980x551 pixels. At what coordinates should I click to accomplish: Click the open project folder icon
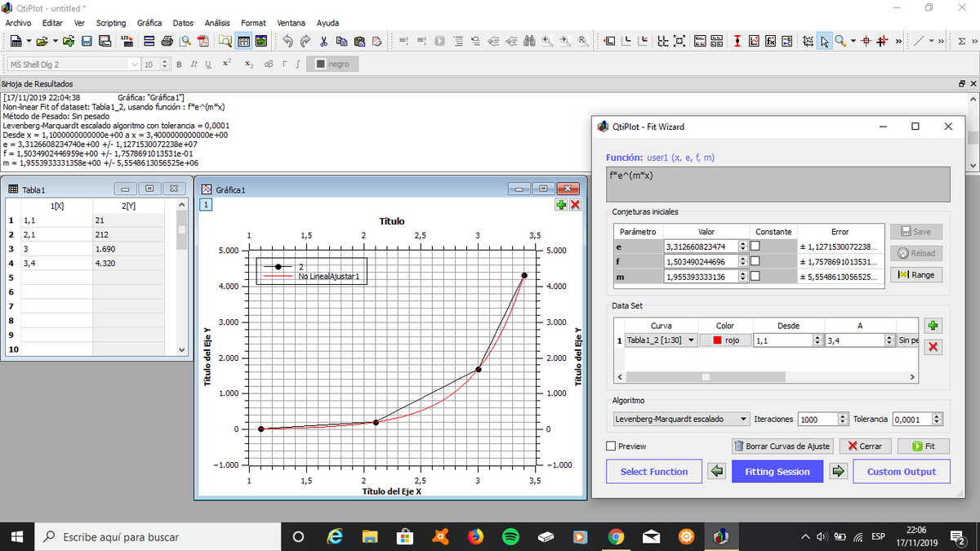(x=42, y=41)
